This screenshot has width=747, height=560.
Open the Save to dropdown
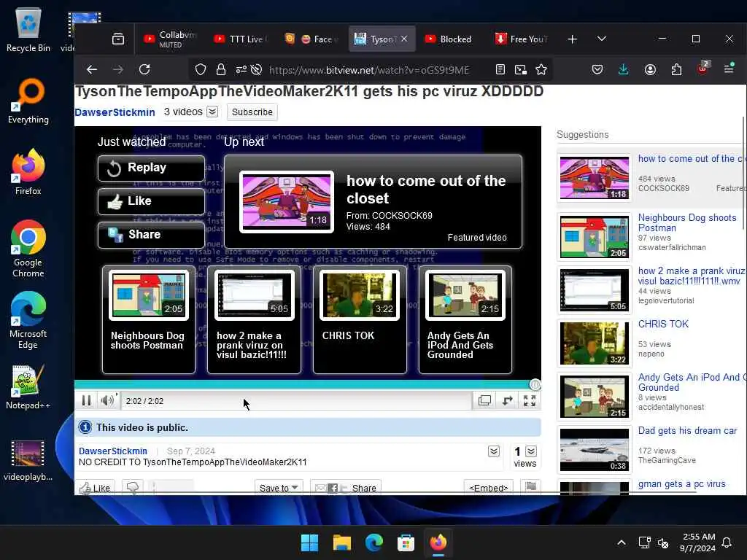pos(279,488)
